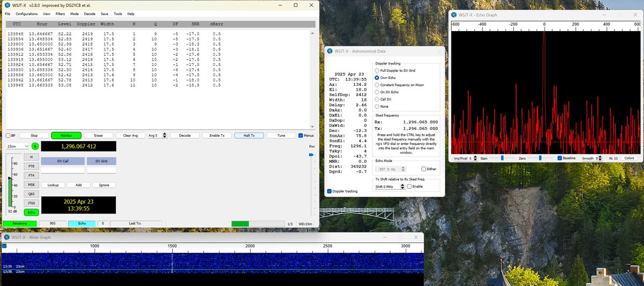Open the Configurations menu
The image size is (644, 286).
[x=26, y=13]
